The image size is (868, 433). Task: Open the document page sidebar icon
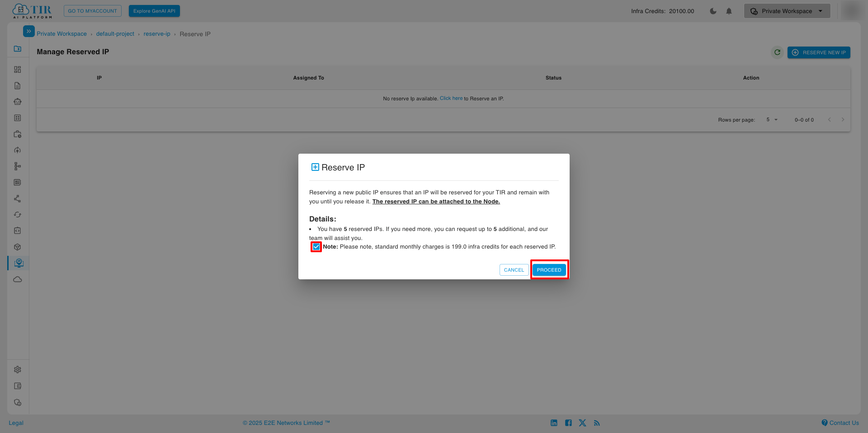pyautogui.click(x=18, y=85)
